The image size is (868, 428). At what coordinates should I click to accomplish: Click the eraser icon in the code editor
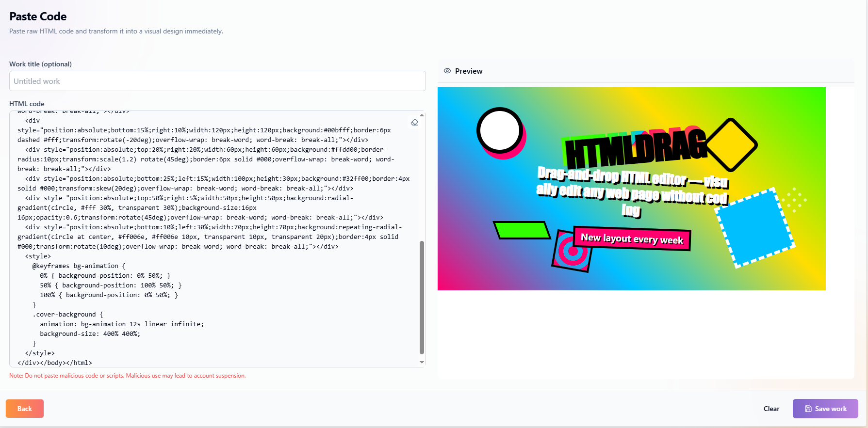coord(414,123)
